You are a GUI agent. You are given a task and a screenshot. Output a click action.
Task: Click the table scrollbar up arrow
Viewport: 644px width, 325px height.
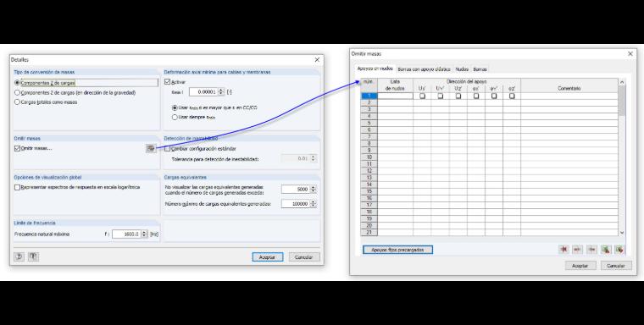coord(621,82)
